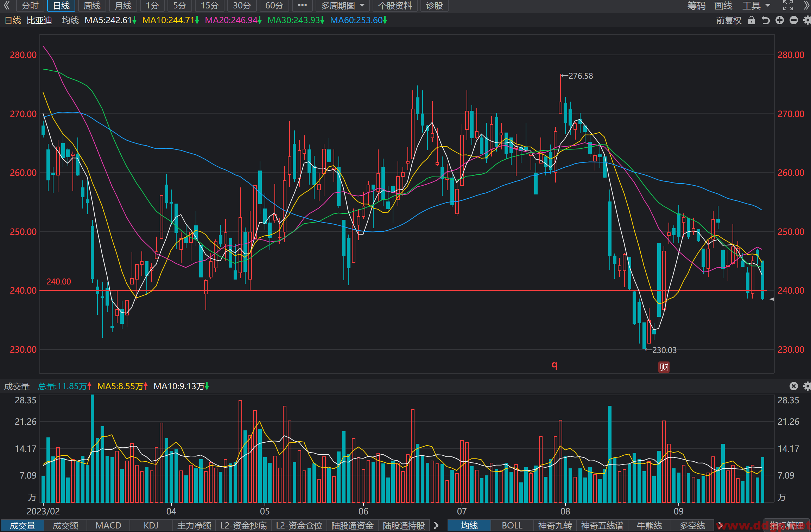Click the MA5:242.61 white indicator value
811x532 pixels.
(x=110, y=20)
